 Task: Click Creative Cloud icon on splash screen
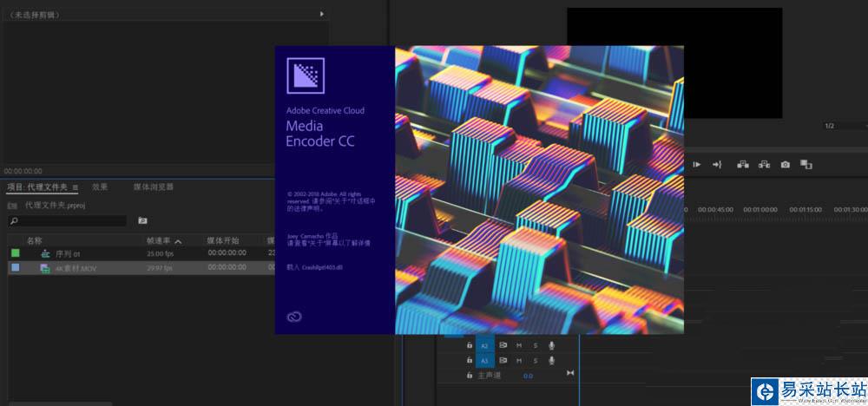click(294, 317)
